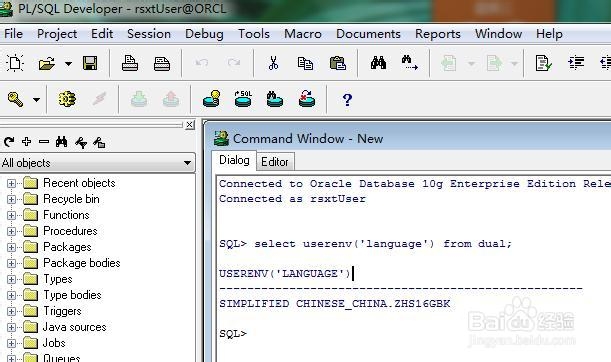Expand the Package bodies folder
Viewport: 611px width, 362px height.
click(11, 263)
